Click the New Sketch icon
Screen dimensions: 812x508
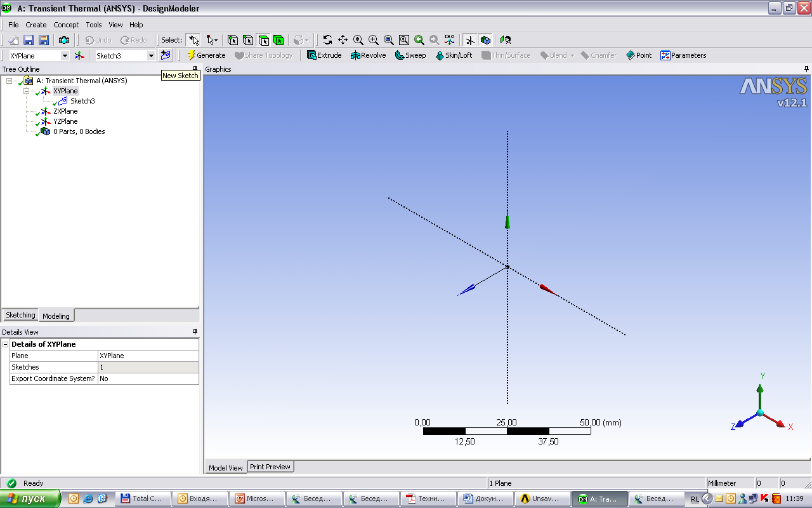(x=166, y=55)
